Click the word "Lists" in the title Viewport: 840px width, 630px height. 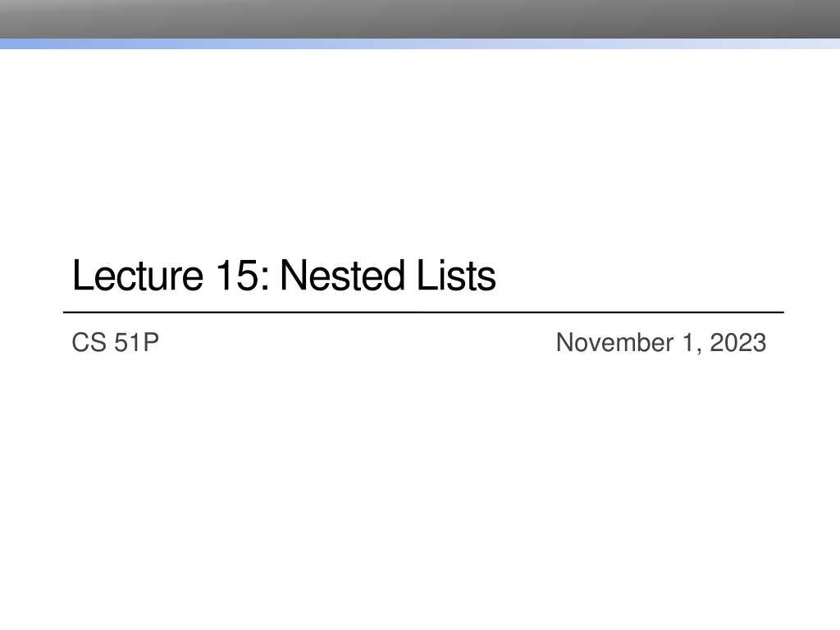click(456, 276)
